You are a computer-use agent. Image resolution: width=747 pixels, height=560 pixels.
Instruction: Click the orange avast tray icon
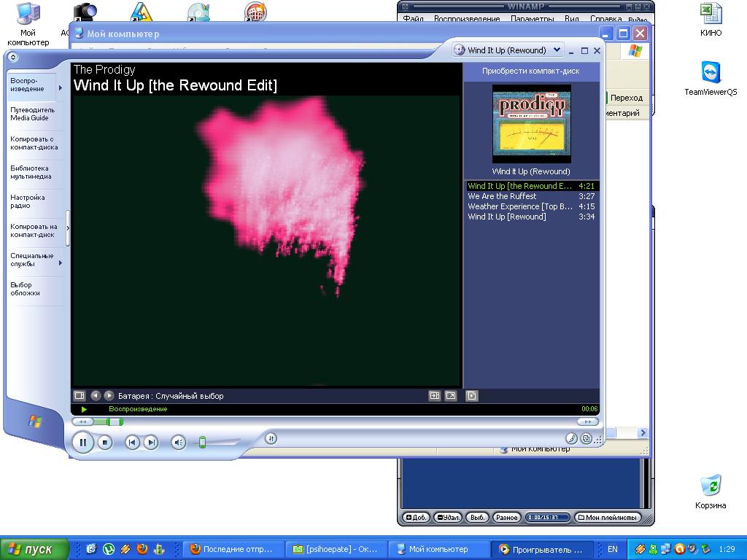coord(680,549)
